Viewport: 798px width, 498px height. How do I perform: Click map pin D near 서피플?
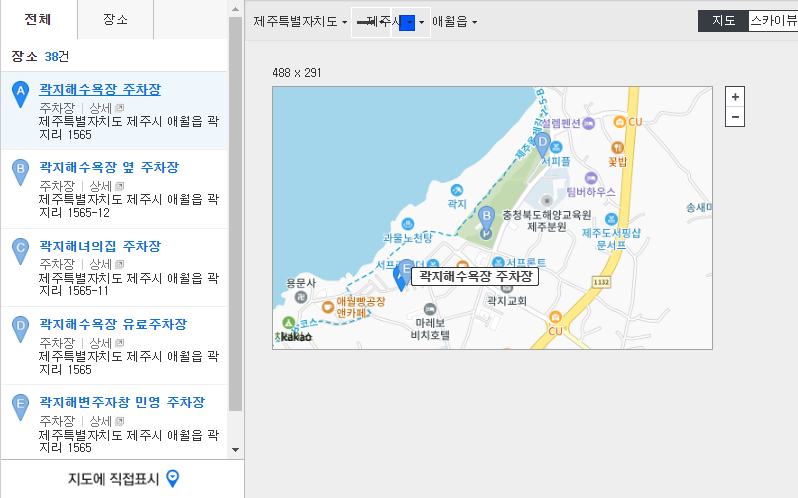pos(543,145)
